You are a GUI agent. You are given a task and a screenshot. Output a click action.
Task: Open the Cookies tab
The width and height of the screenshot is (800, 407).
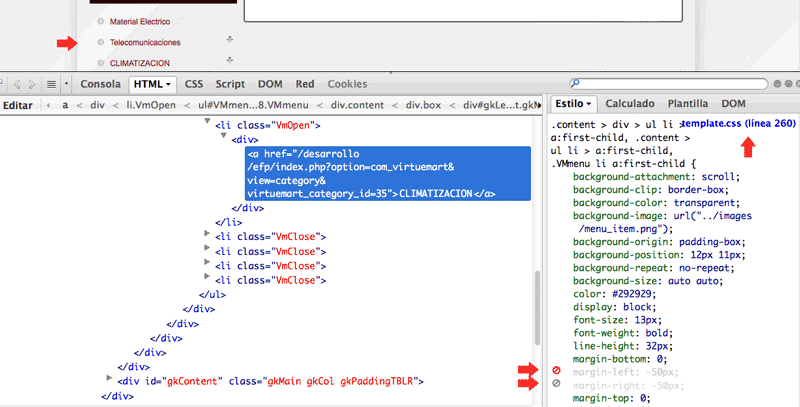coord(347,84)
